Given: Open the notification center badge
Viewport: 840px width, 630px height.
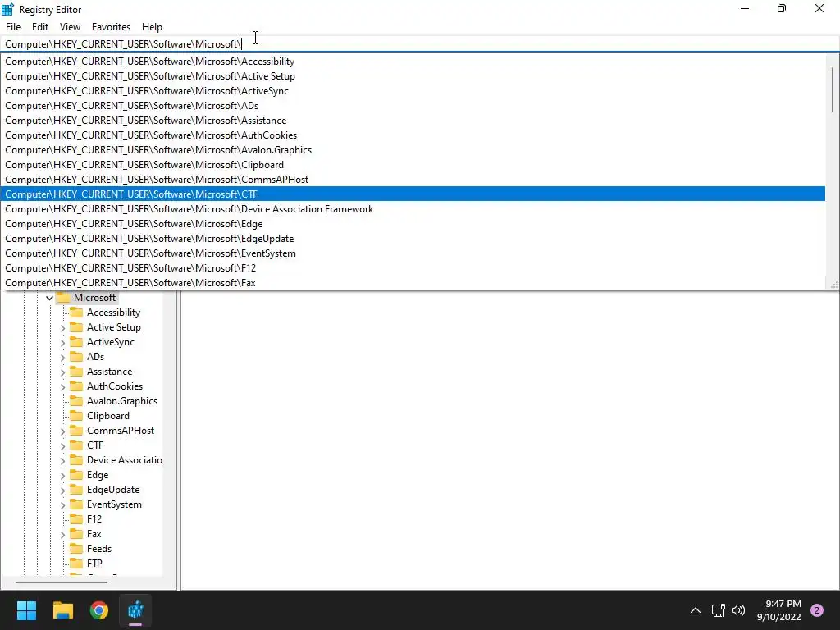Looking at the screenshot, I should point(817,610).
